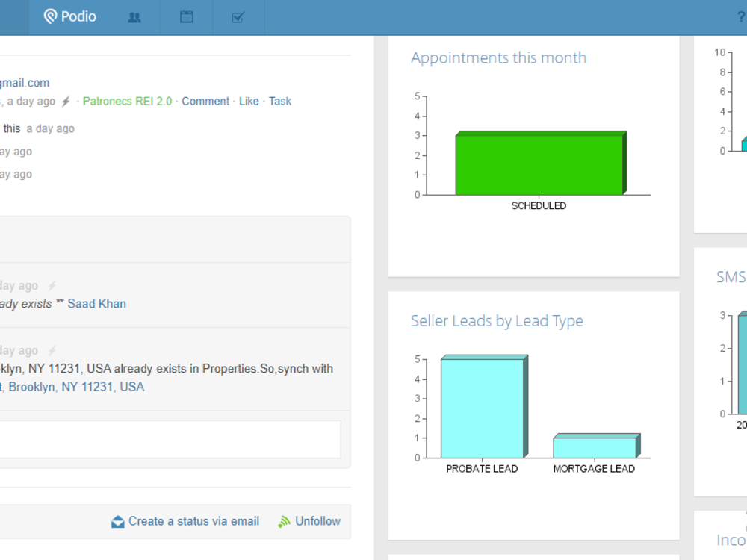
Task: Click the SCHEDULED axis label
Action: coord(539,206)
